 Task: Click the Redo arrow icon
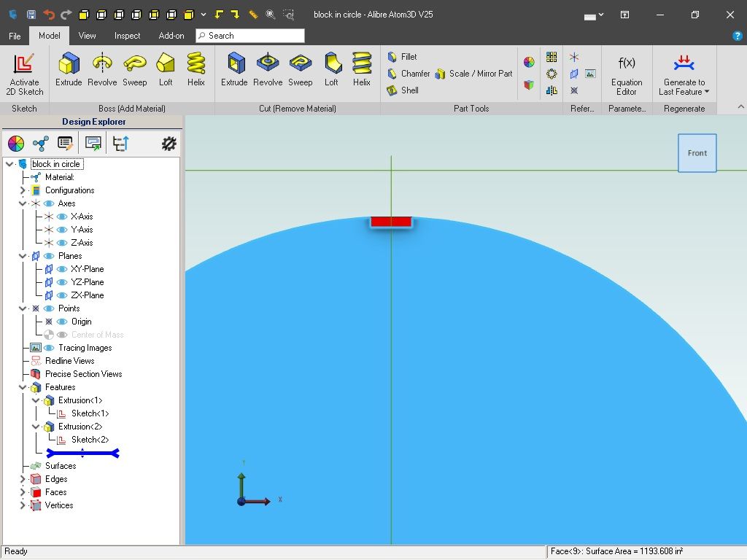pos(66,15)
